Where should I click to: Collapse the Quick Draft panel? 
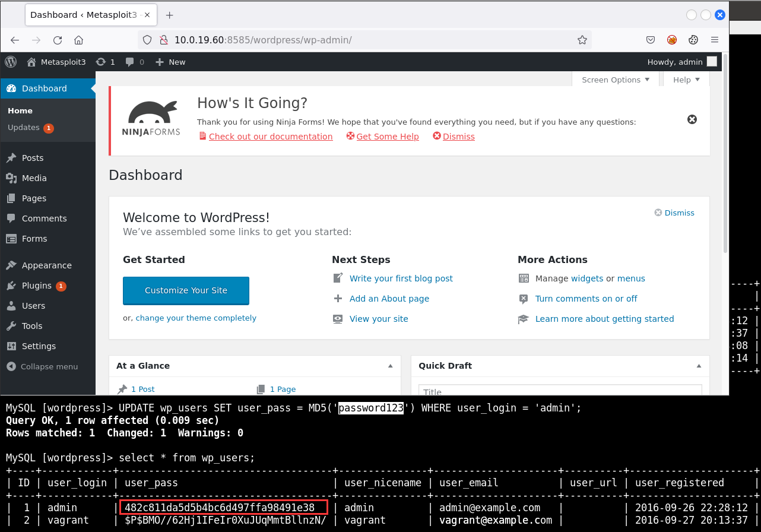tap(699, 366)
